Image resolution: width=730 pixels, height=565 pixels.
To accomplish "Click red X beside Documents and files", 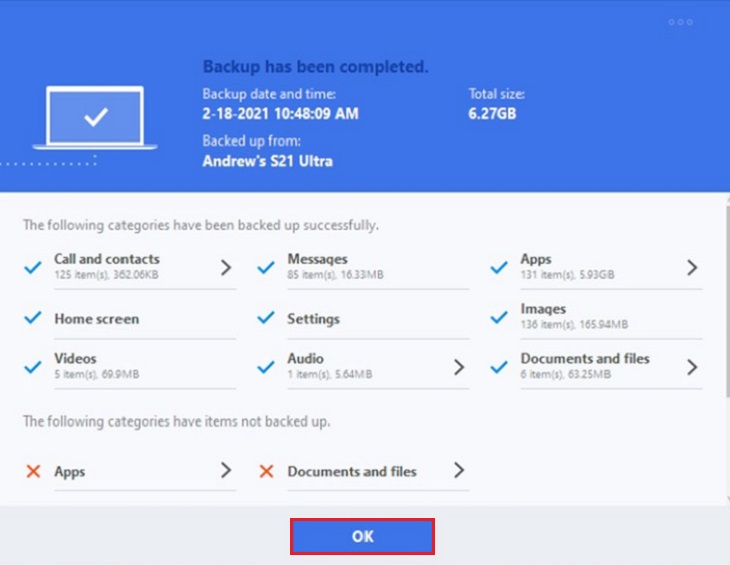I will (266, 471).
